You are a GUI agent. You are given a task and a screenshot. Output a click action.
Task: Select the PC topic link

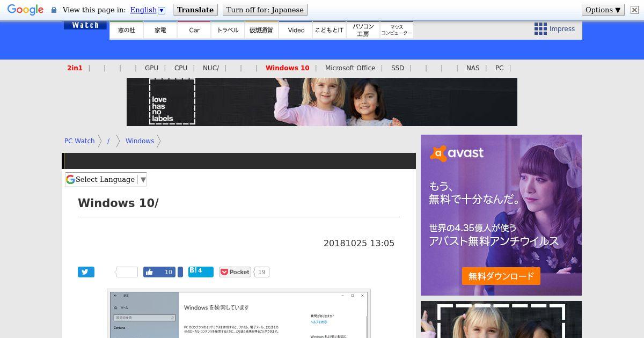point(499,68)
